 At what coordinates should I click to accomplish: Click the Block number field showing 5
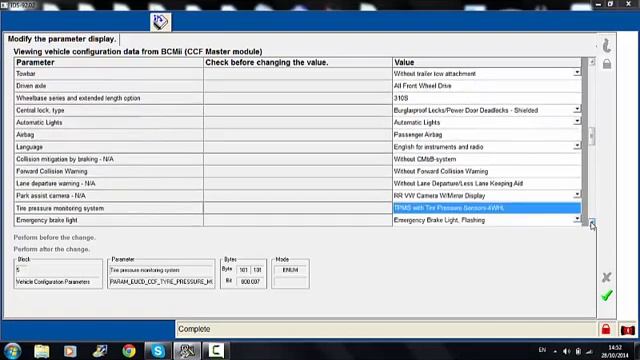(58, 270)
